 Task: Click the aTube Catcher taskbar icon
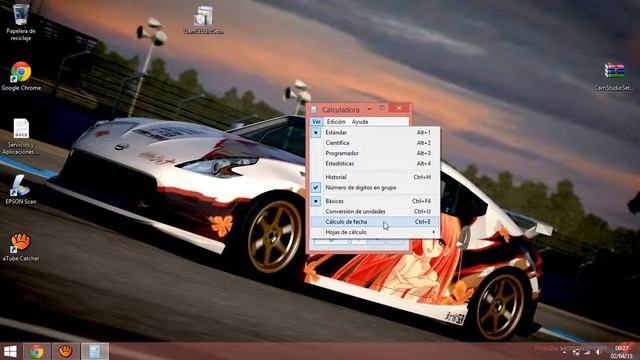(65, 351)
